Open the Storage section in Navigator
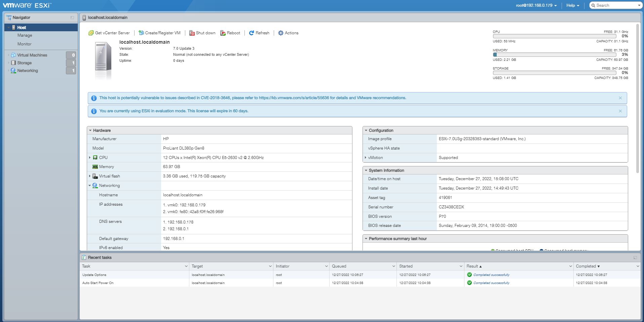Image resolution: width=644 pixels, height=322 pixels. coord(24,63)
